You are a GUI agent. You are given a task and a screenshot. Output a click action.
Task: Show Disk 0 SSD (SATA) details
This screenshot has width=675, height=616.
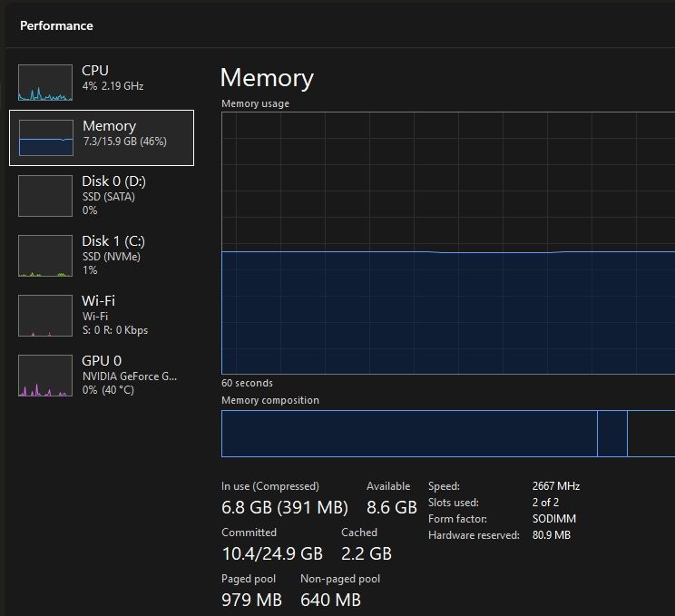click(x=102, y=196)
